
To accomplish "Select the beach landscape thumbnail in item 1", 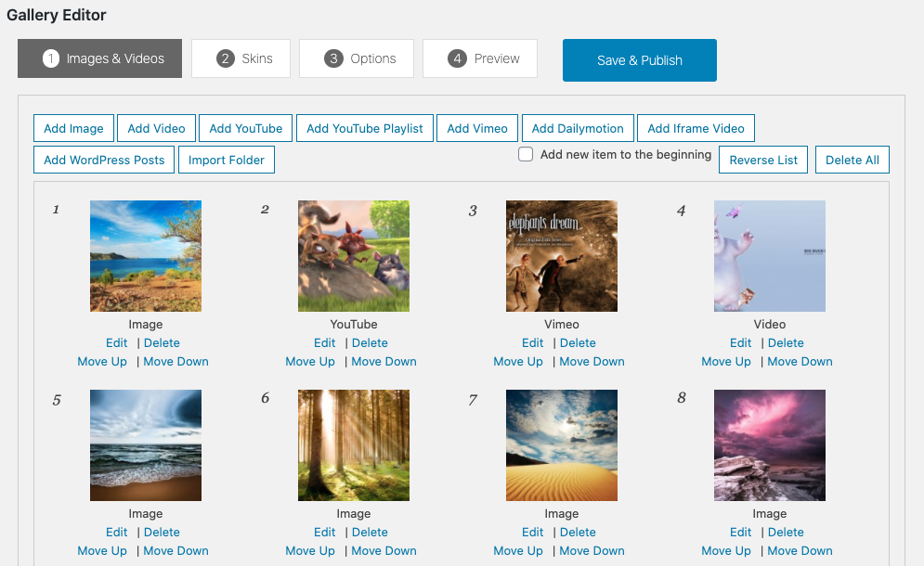I will tap(146, 256).
